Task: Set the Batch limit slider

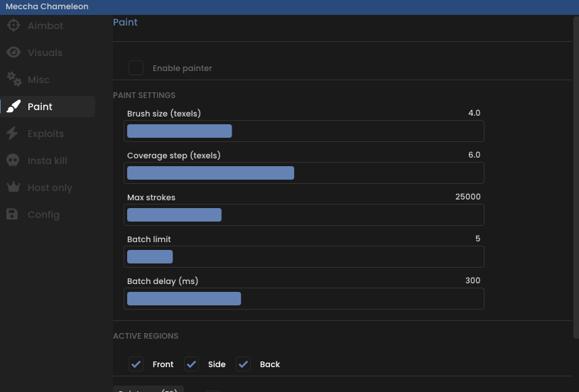Action: pyautogui.click(x=304, y=256)
